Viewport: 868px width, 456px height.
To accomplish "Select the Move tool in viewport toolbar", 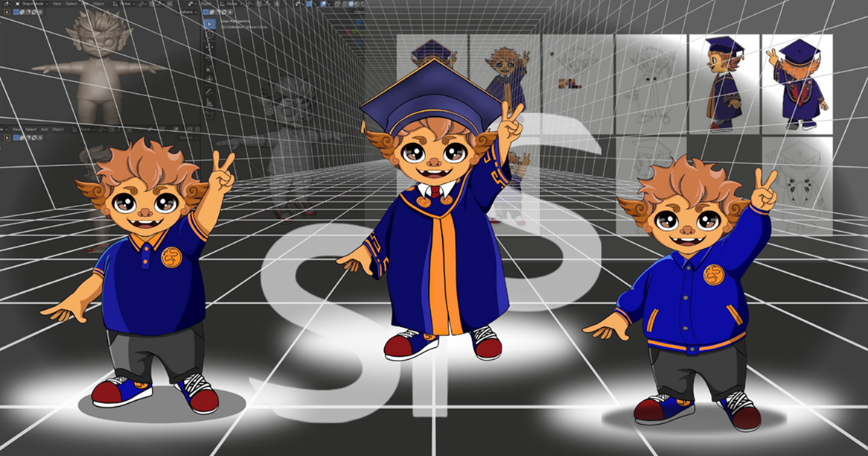I will tap(211, 48).
